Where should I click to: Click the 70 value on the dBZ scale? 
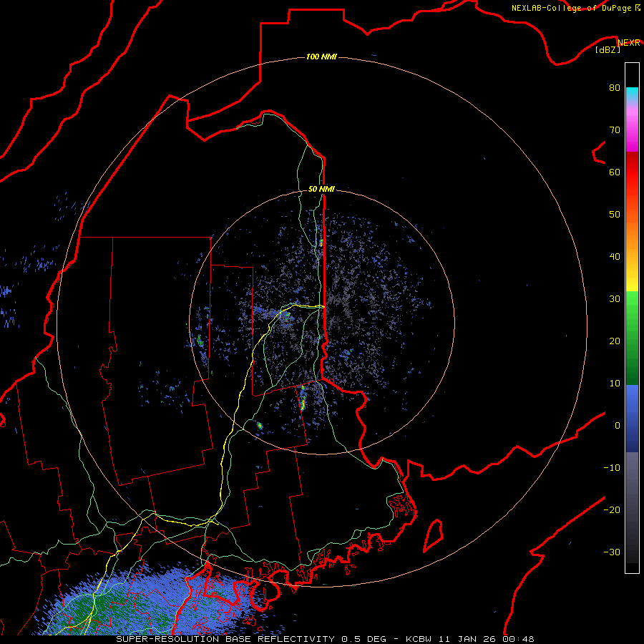(x=615, y=130)
